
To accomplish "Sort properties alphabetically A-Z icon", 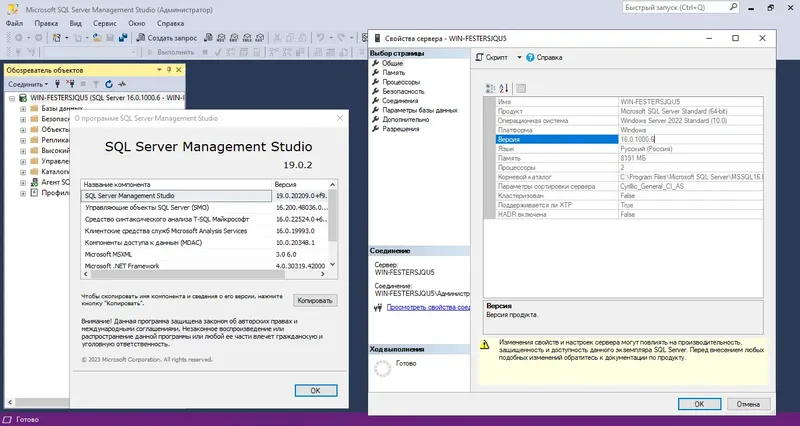I will click(x=504, y=88).
